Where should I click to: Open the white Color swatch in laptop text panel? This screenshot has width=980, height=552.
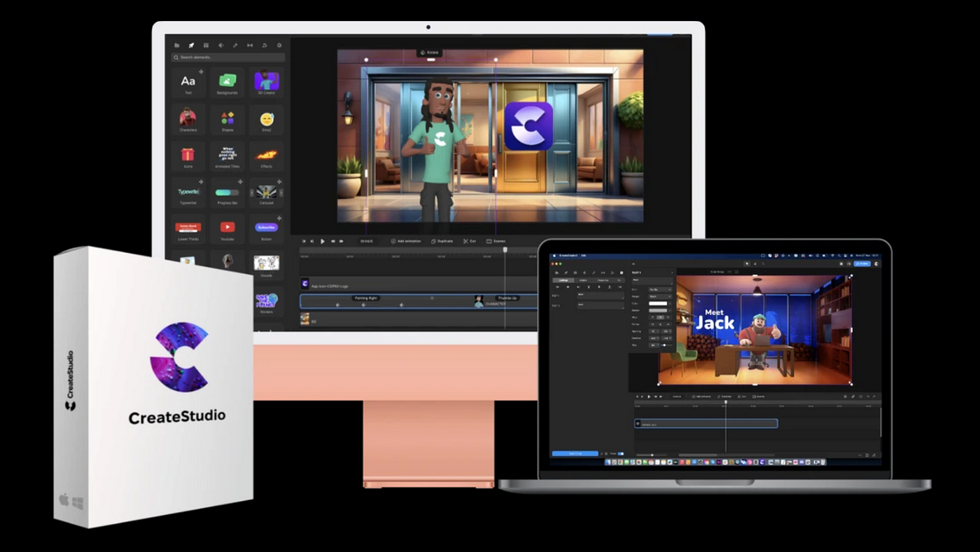coord(658,303)
